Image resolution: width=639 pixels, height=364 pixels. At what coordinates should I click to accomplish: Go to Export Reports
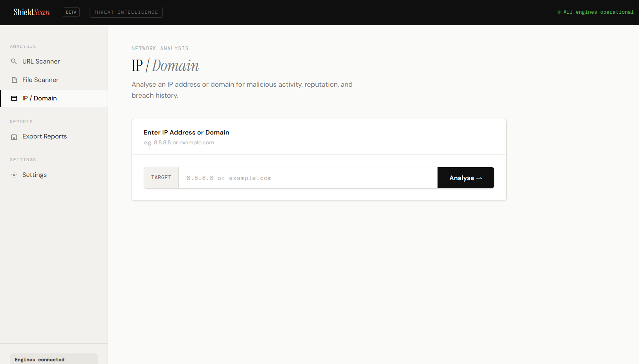tap(54, 136)
